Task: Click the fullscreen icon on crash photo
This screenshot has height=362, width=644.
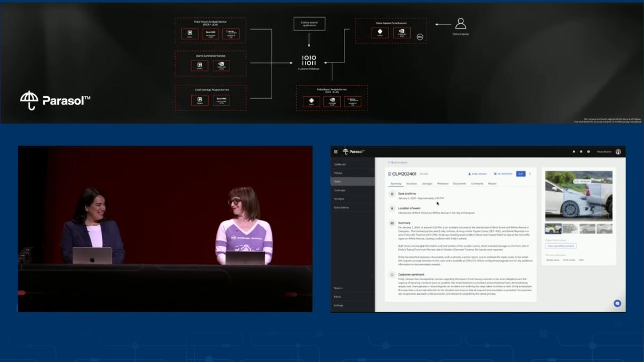Action: coord(608,216)
